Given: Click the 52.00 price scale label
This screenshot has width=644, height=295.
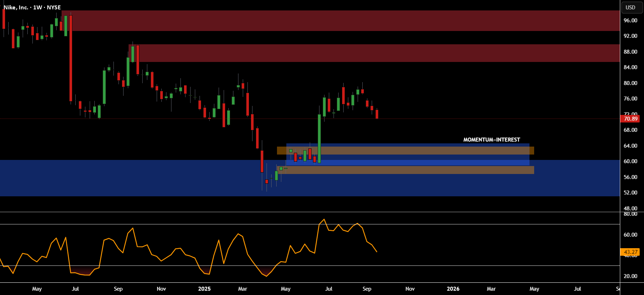Looking at the screenshot, I should point(630,193).
